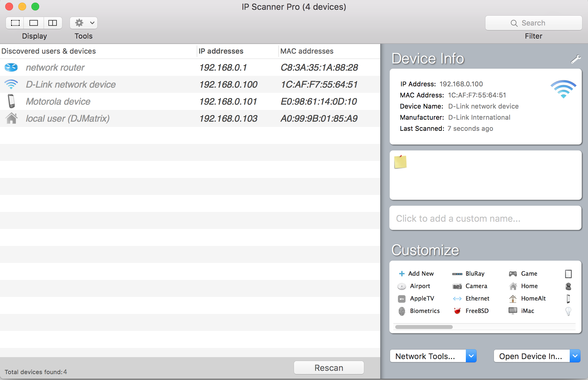Choose the iMac icon
This screenshot has width=588, height=380.
point(513,311)
